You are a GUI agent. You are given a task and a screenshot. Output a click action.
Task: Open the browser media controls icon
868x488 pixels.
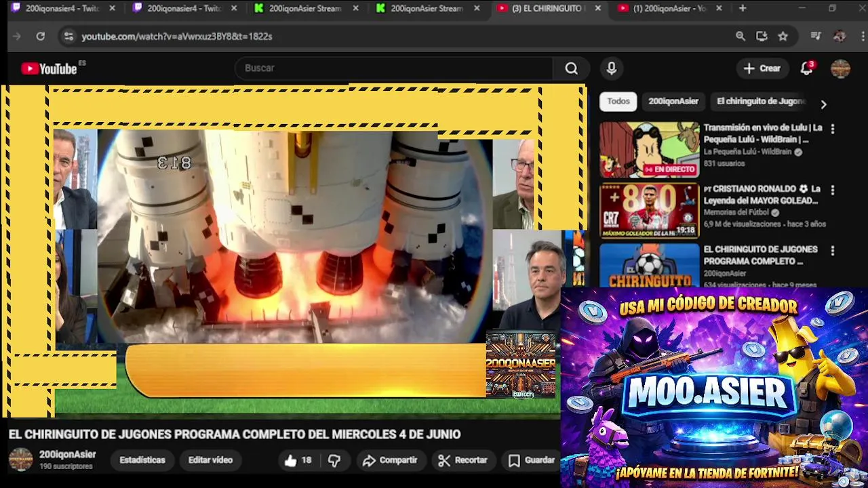point(816,37)
